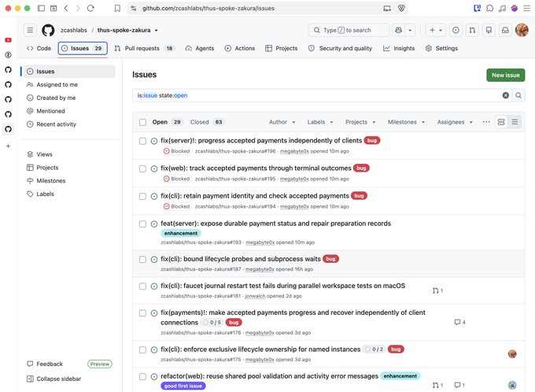The width and height of the screenshot is (535, 392).
Task: Expand the Assignees filter dropdown
Action: [x=455, y=122]
